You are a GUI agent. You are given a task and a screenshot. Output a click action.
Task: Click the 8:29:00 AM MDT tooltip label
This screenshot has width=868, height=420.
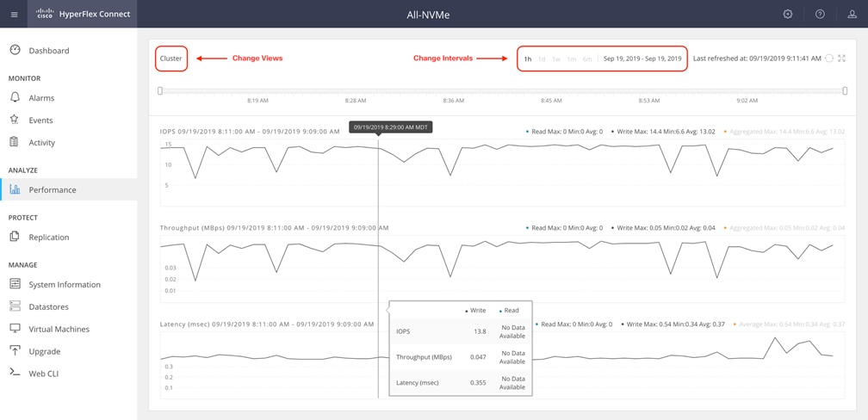pos(391,127)
